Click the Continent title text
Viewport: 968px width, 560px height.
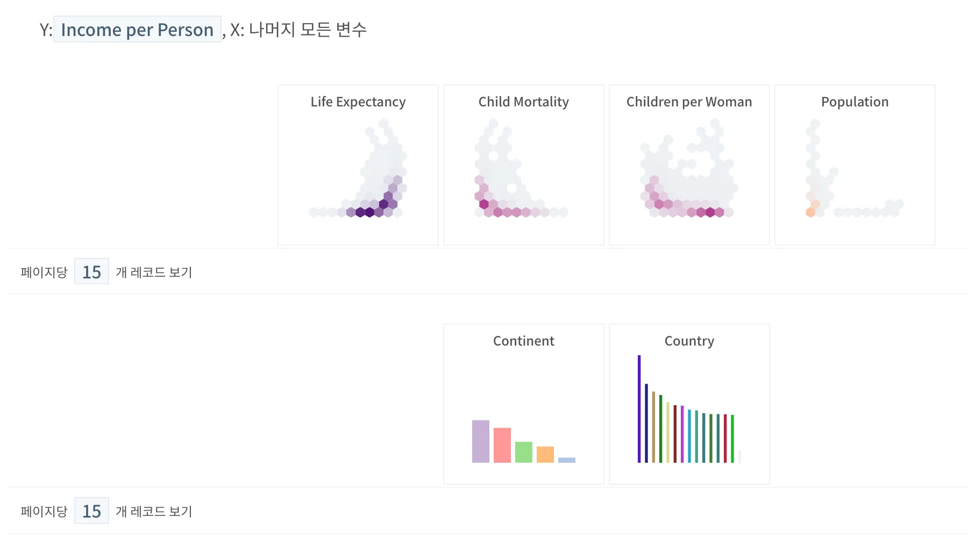523,341
